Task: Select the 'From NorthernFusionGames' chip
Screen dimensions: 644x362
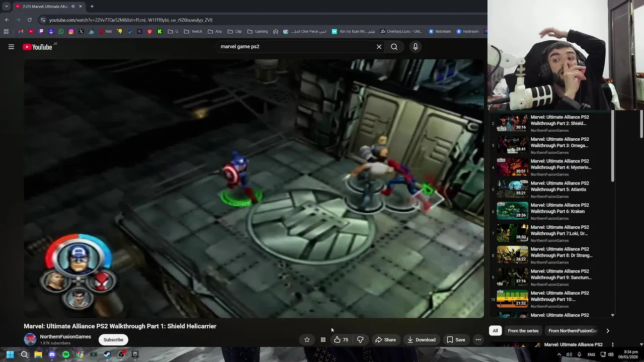Action: click(573, 331)
